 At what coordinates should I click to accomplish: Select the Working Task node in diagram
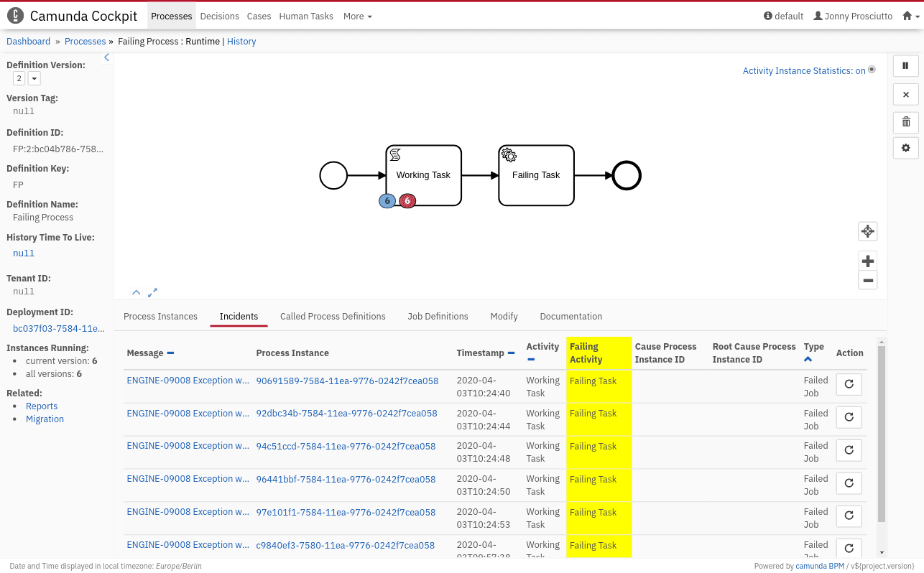tap(423, 175)
